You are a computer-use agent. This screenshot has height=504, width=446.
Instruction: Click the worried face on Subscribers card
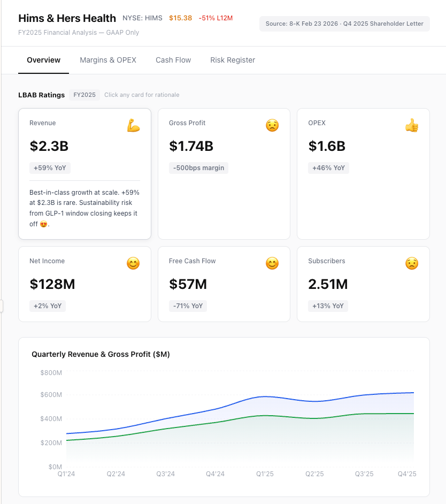coord(412,264)
